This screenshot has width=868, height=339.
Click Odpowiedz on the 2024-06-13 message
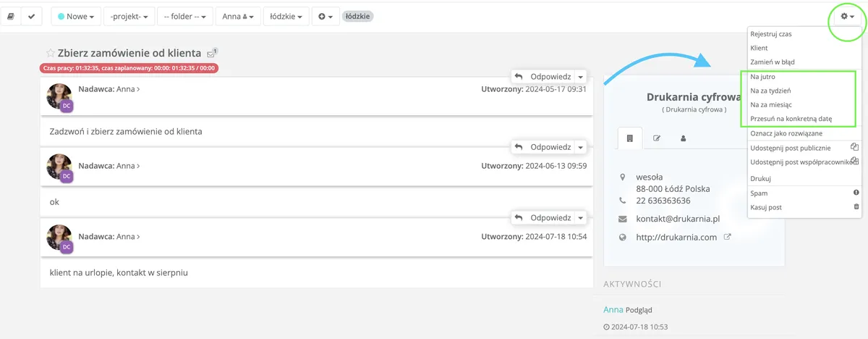click(543, 147)
